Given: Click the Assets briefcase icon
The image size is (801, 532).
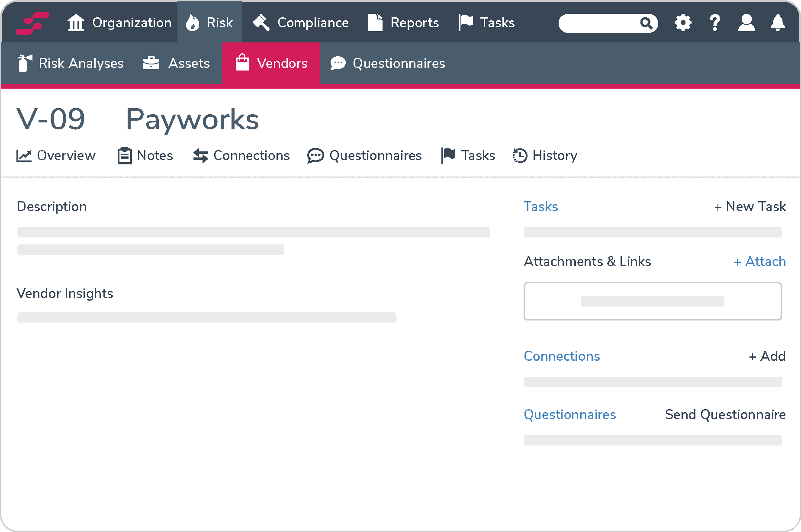Looking at the screenshot, I should pos(151,63).
